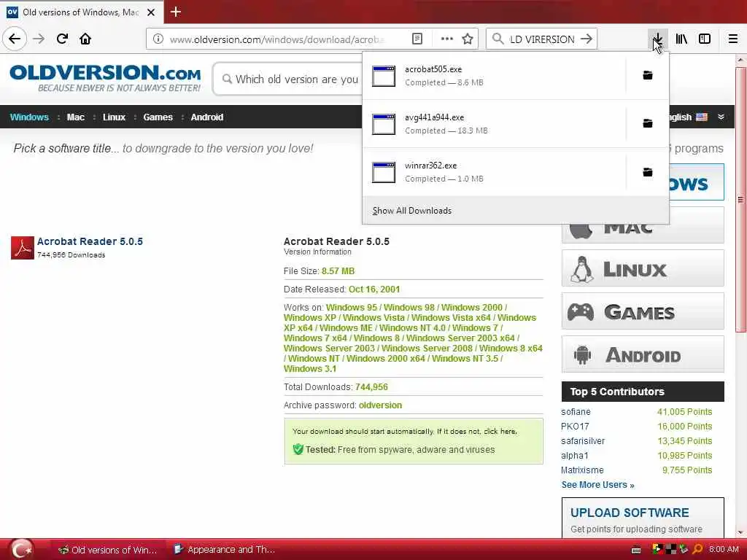Click the Acrobat Reader red icon
The height and width of the screenshot is (560, 747).
23,248
